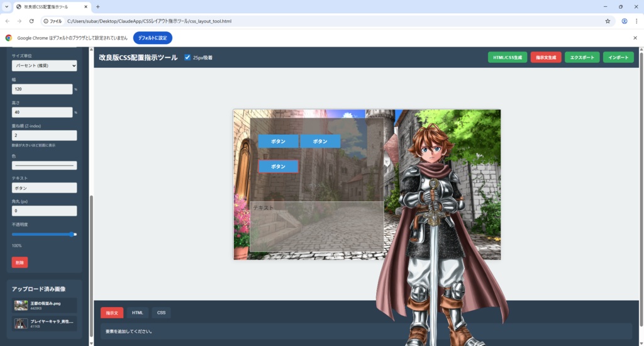Open the サイズ単位 dropdown (パーセント)
This screenshot has width=644, height=346.
point(45,66)
